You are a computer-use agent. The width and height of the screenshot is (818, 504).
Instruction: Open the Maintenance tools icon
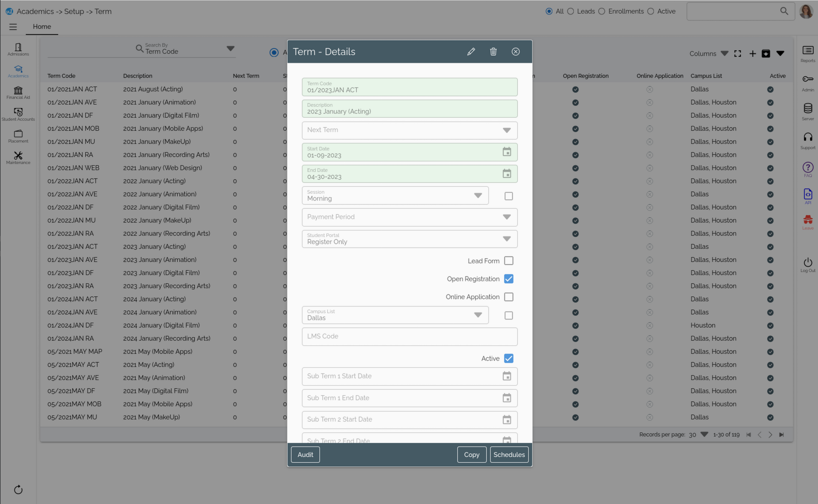18,157
